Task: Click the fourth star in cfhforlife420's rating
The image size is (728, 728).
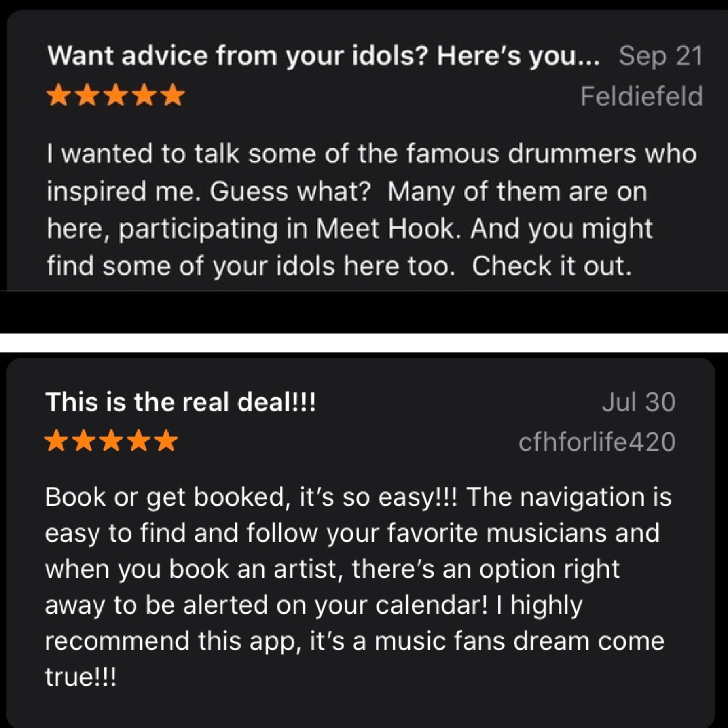Action: tap(139, 441)
